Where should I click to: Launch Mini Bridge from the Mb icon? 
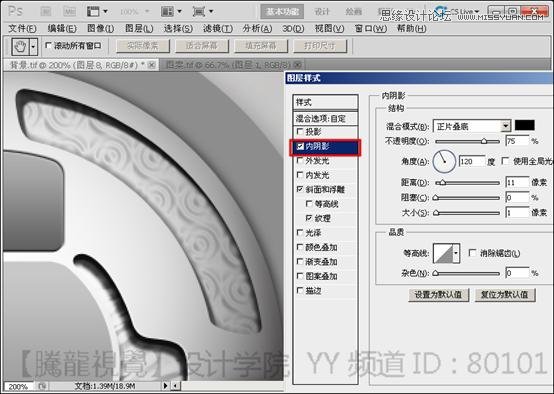69,11
